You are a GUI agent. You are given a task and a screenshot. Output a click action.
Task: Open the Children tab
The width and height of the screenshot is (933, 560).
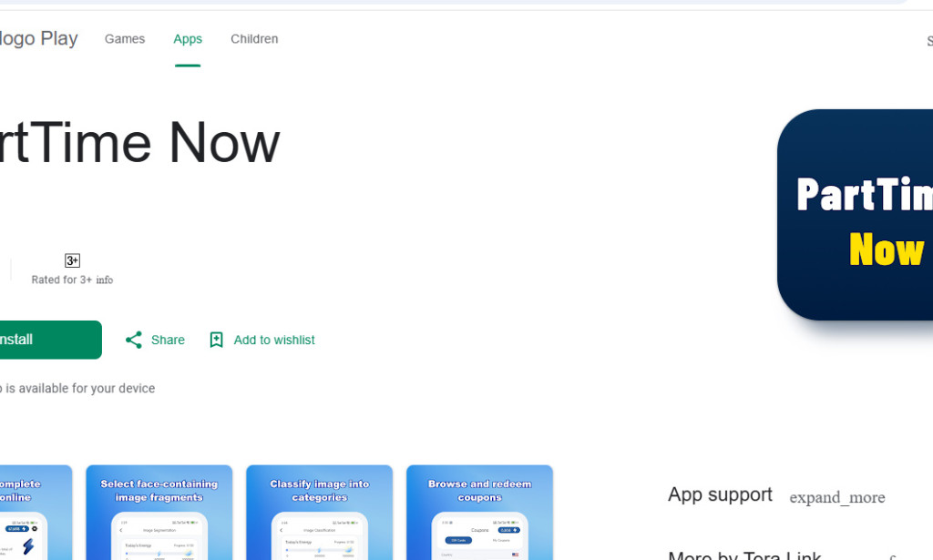point(254,38)
